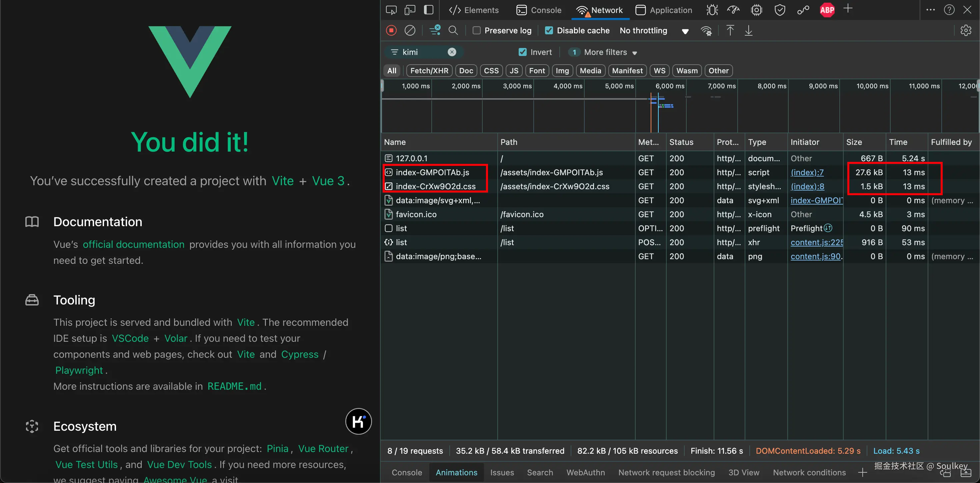This screenshot has height=483, width=980.
Task: Click the export HAR download arrow
Action: tap(748, 30)
